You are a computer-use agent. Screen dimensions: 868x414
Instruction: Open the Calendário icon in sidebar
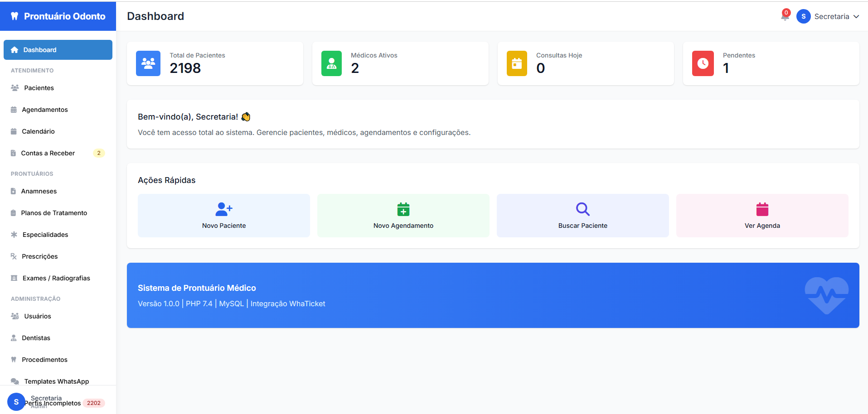click(x=14, y=131)
